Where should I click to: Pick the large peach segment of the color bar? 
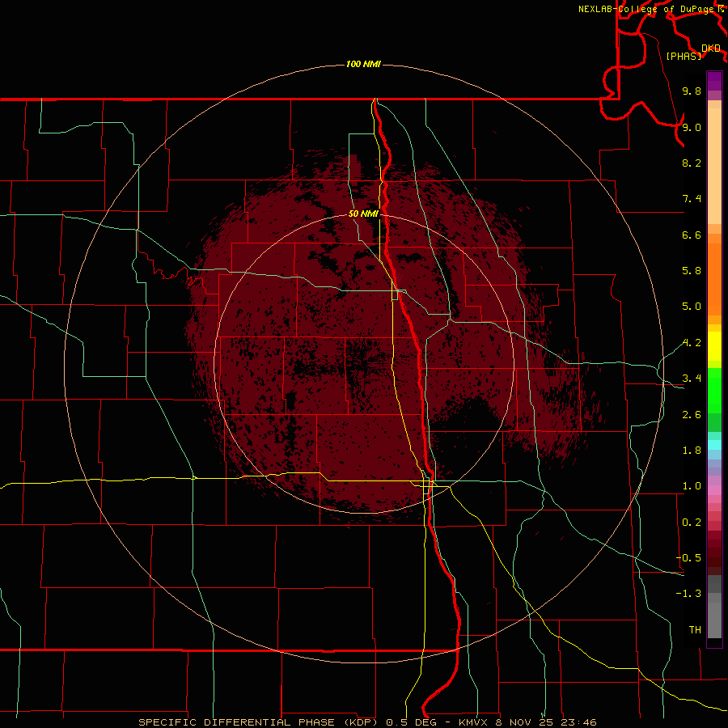tap(714, 166)
